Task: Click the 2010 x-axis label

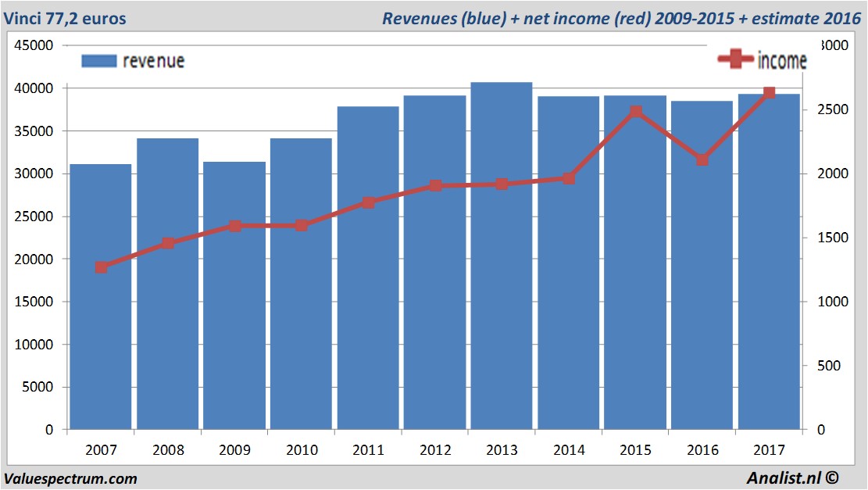Action: tap(302, 449)
